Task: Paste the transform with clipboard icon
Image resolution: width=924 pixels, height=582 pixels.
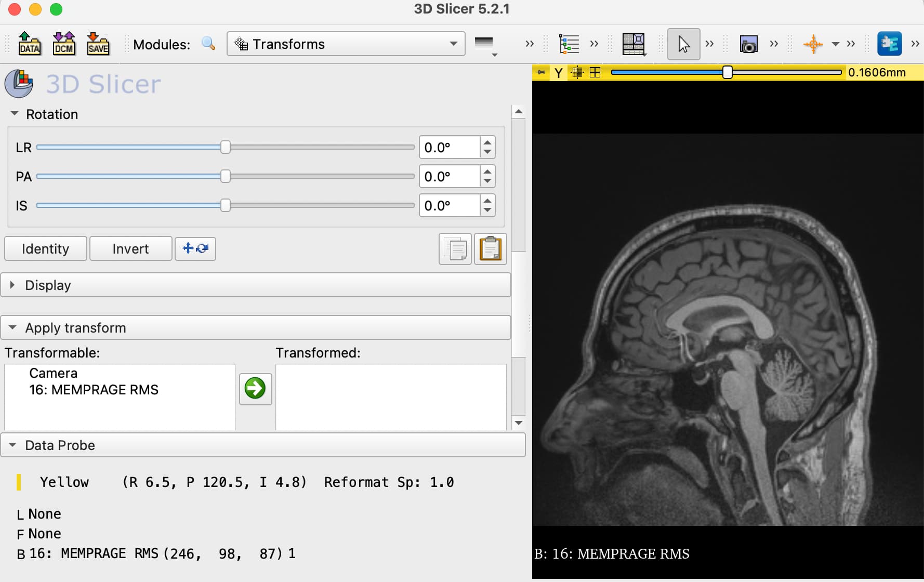Action: point(490,249)
